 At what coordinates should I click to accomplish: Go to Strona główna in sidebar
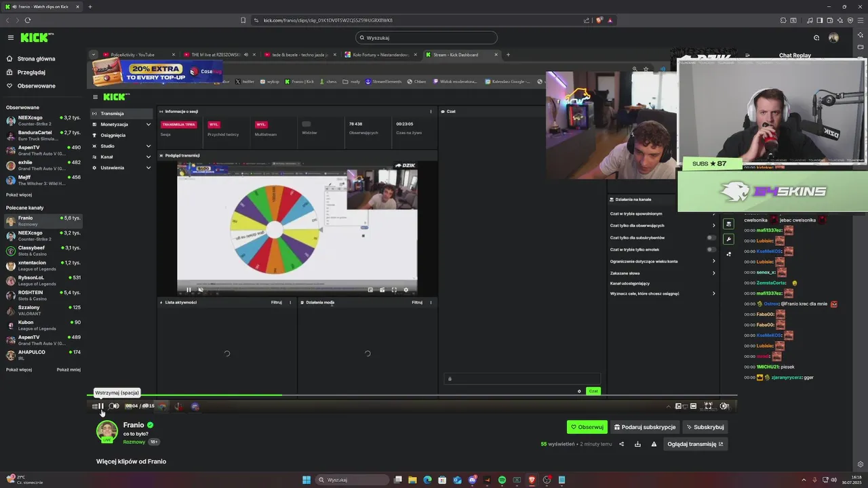coord(36,59)
